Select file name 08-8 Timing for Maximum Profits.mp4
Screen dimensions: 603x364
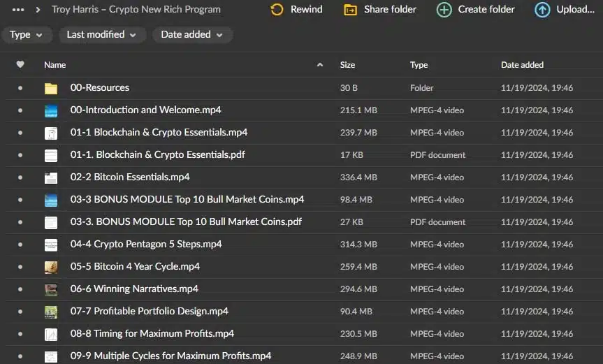152,333
